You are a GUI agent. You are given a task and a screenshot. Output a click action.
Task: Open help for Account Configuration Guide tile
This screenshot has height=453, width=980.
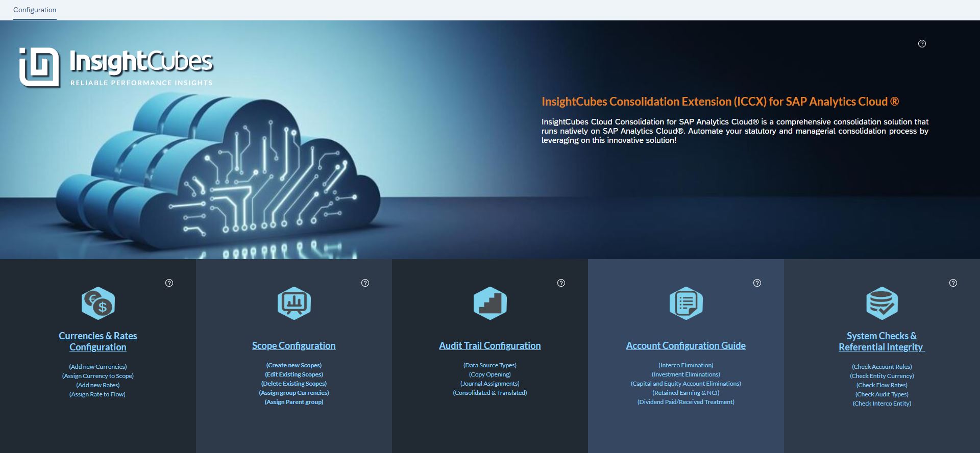click(x=757, y=283)
